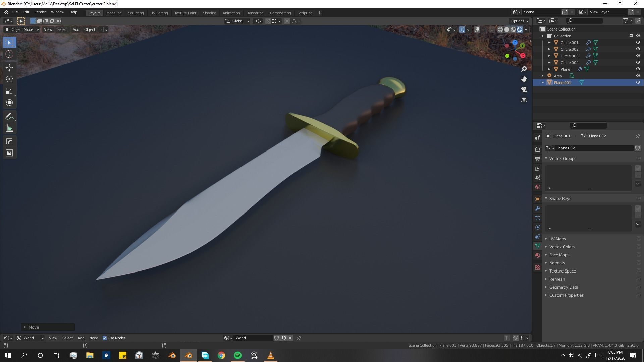Open the Render properties tab
The height and width of the screenshot is (362, 644).
[x=538, y=149]
